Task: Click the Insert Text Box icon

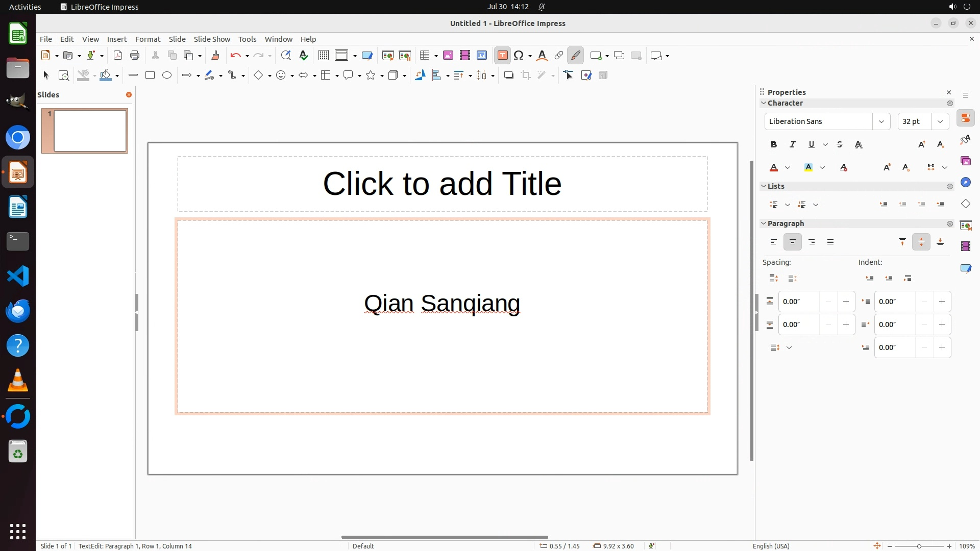Action: pos(502,56)
